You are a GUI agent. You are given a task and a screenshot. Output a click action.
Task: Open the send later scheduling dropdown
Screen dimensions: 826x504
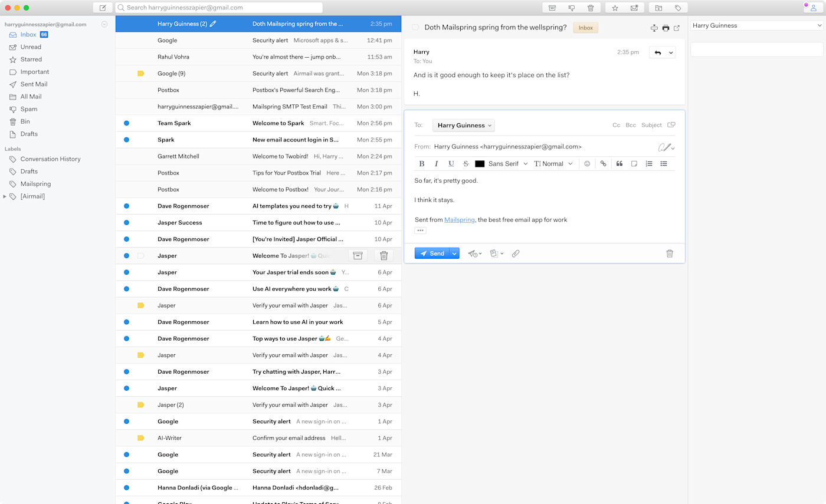point(475,253)
